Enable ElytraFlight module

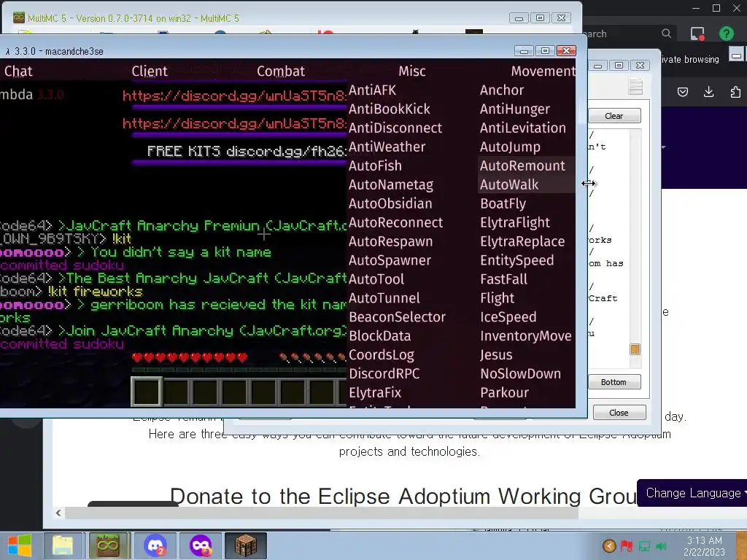514,222
